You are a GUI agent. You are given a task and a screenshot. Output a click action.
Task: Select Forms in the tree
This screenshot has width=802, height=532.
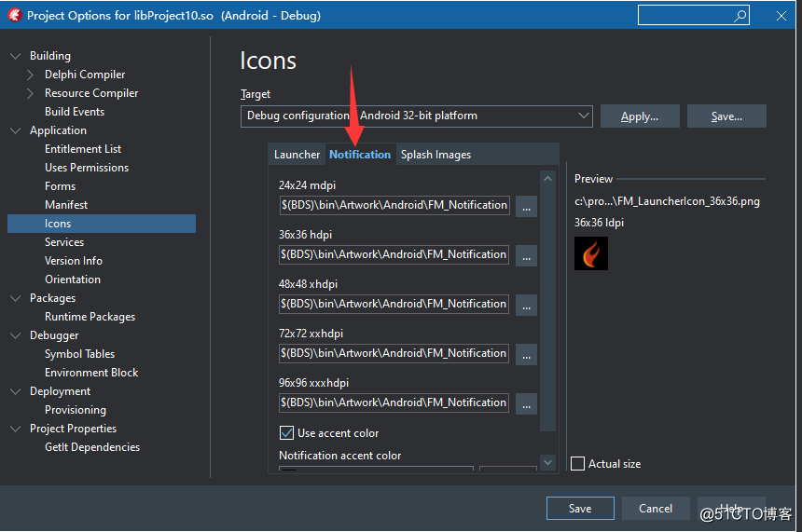point(60,186)
